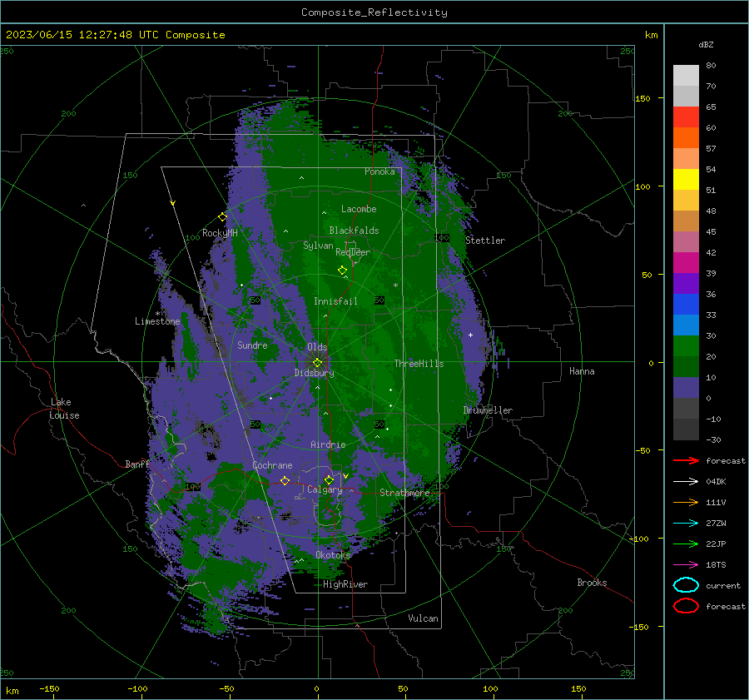
Task: Click the 'dBZ' legend heading
Action: coord(706,44)
